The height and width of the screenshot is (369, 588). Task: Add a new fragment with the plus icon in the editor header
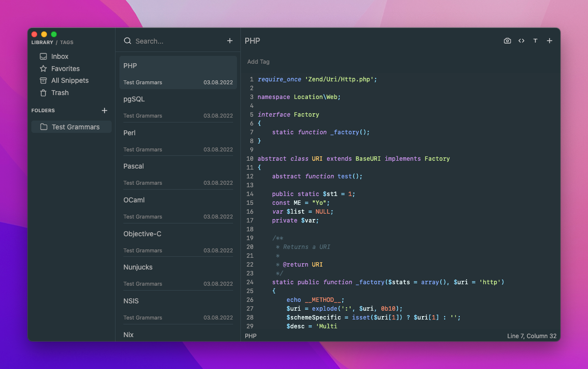549,41
